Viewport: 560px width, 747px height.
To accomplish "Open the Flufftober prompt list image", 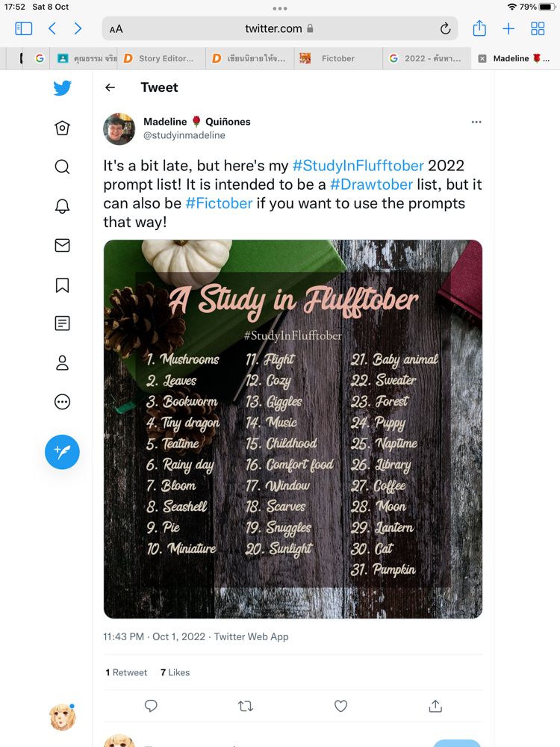I will click(x=293, y=429).
